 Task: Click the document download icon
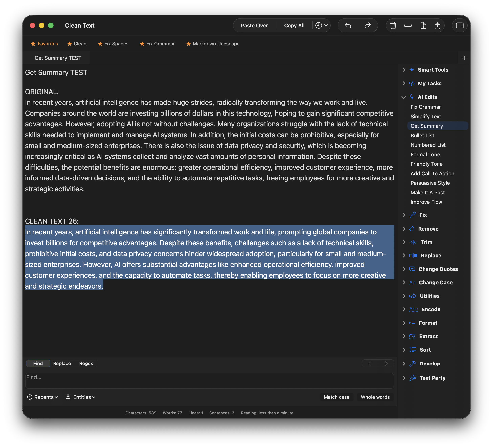point(423,25)
